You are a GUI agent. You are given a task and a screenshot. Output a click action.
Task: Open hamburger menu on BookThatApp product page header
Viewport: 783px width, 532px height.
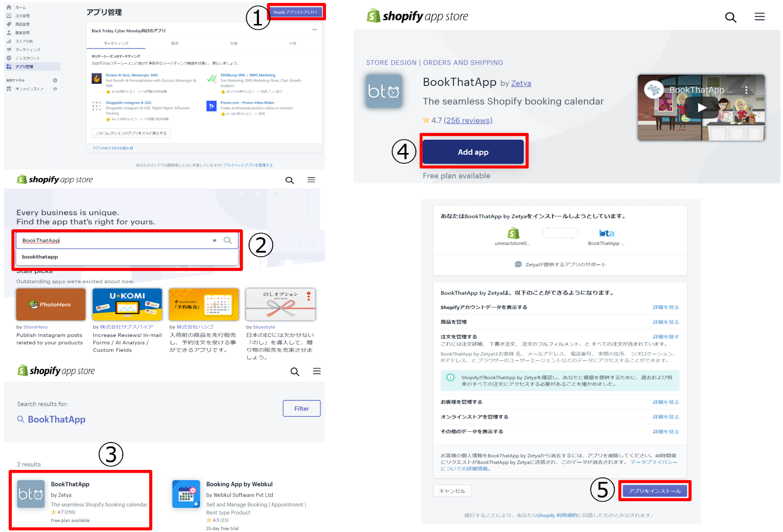point(759,17)
